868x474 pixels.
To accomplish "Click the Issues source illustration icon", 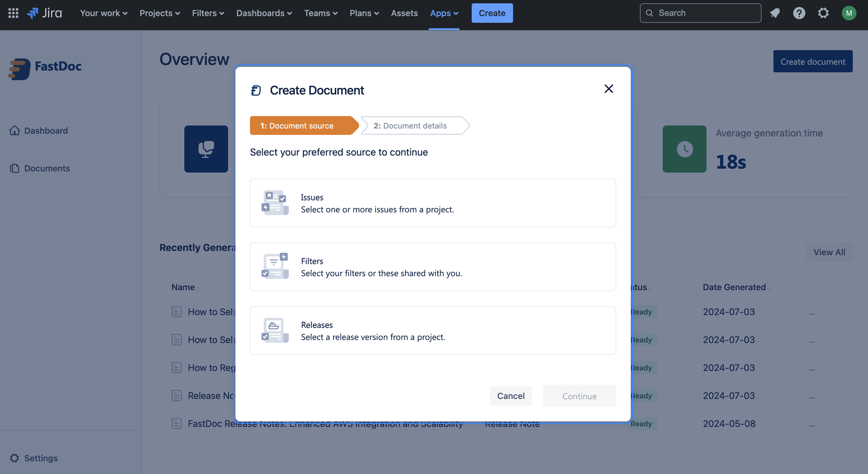I will point(275,203).
